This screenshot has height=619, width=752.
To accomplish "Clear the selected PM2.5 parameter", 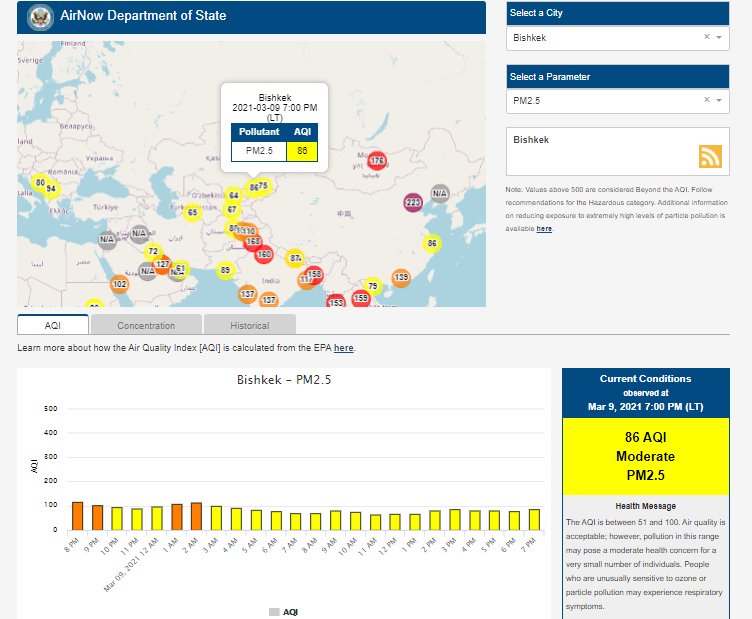I will 706,100.
